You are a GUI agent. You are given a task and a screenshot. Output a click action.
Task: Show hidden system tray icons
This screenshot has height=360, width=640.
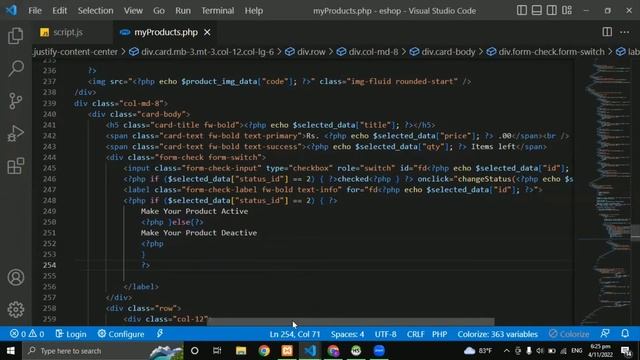[507, 351]
